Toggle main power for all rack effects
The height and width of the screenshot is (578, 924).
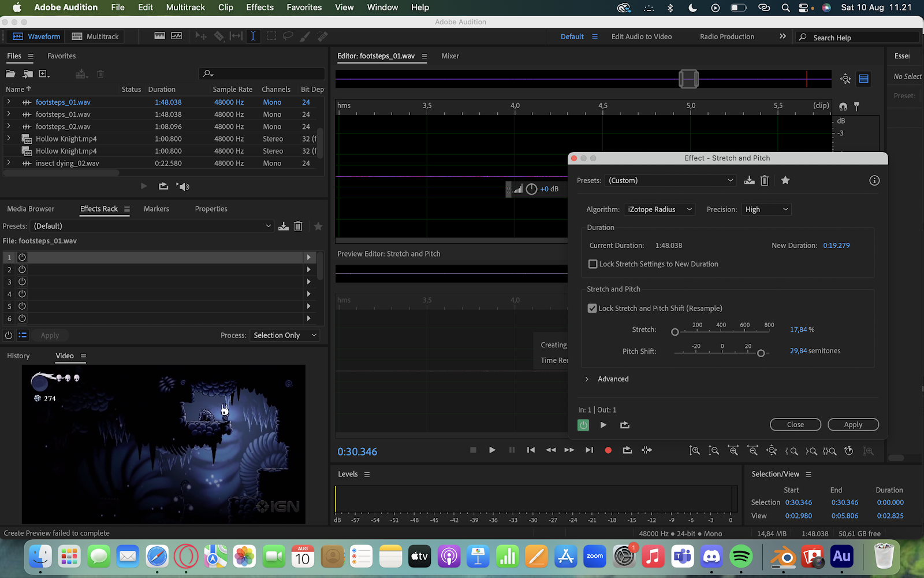pos(9,335)
